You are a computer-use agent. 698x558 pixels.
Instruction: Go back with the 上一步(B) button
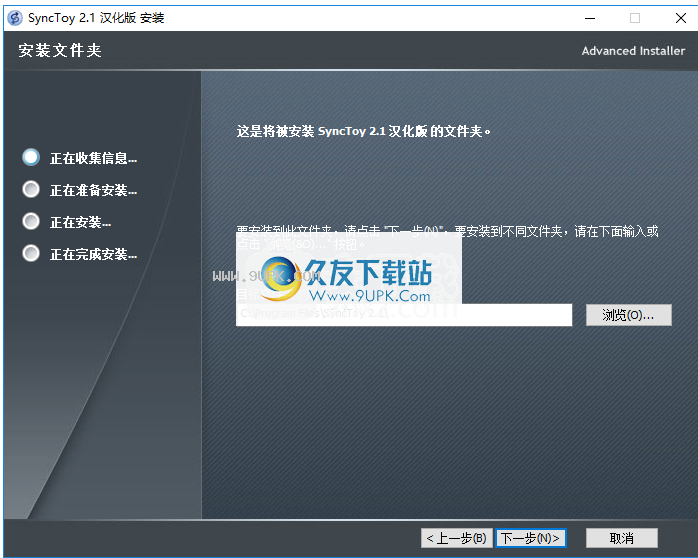(457, 538)
